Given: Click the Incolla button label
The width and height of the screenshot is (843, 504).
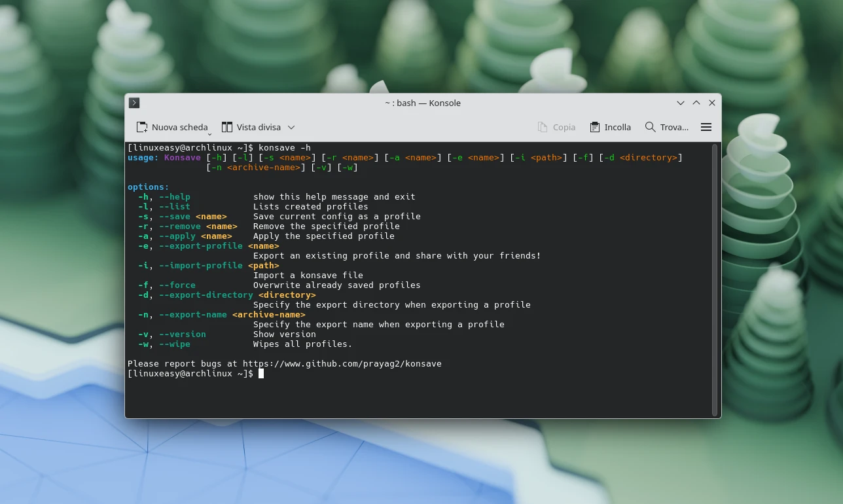Looking at the screenshot, I should click(x=617, y=127).
